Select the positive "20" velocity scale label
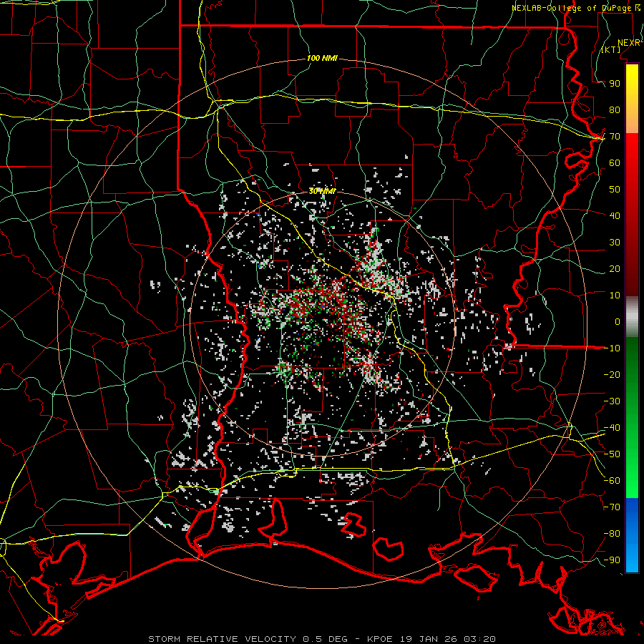644x644 pixels. (x=615, y=269)
